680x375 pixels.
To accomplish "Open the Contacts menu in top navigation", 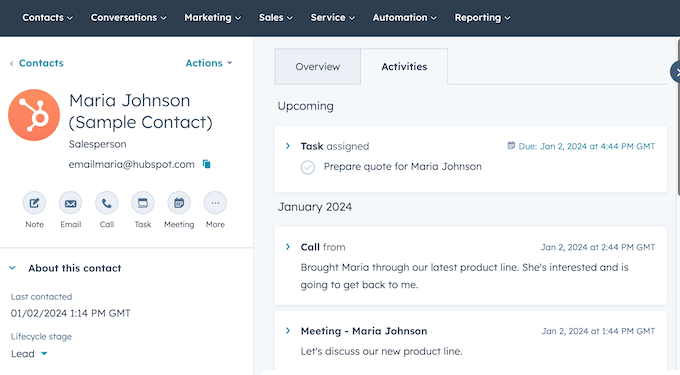I will 48,17.
